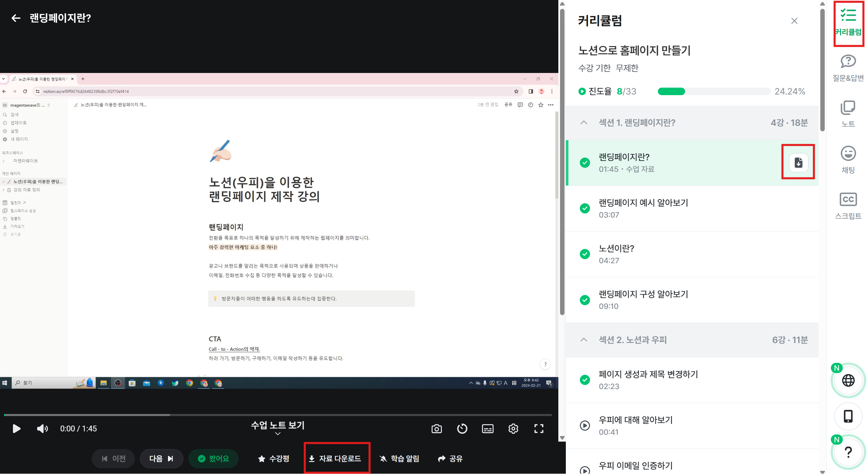Open the help question mark button
Image resolution: width=868 pixels, height=474 pixels.
848,452
